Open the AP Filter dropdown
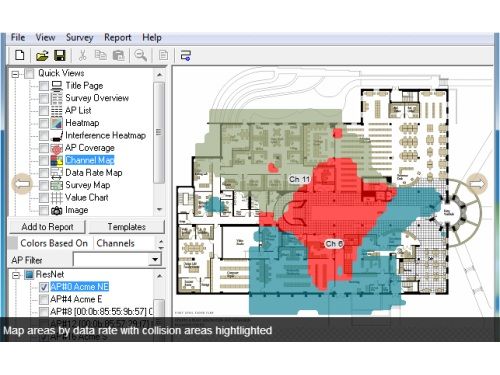The image size is (500, 375). click(155, 259)
